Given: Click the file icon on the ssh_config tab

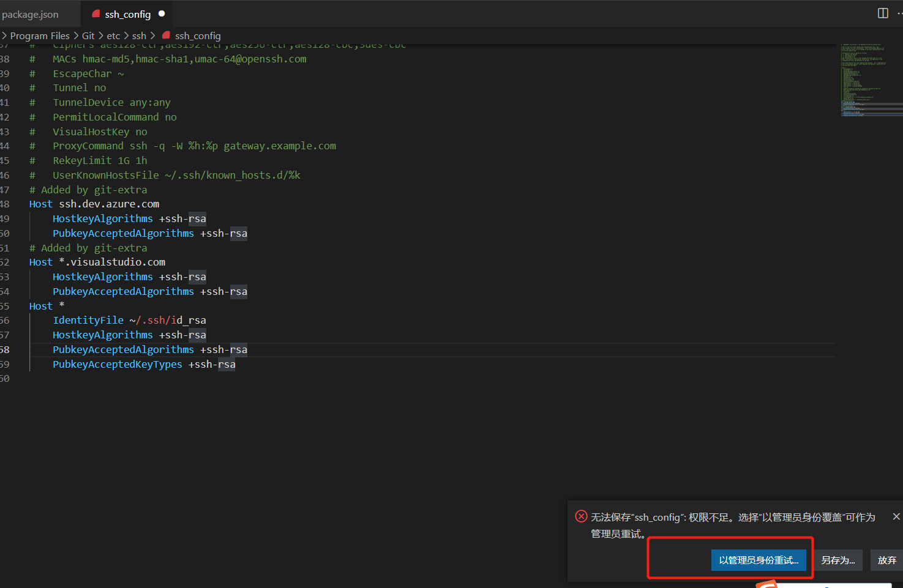Looking at the screenshot, I should [x=96, y=13].
